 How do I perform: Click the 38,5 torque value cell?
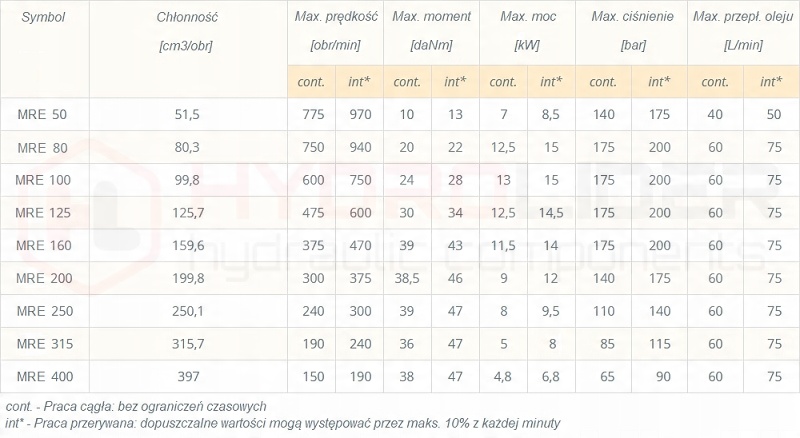point(407,279)
